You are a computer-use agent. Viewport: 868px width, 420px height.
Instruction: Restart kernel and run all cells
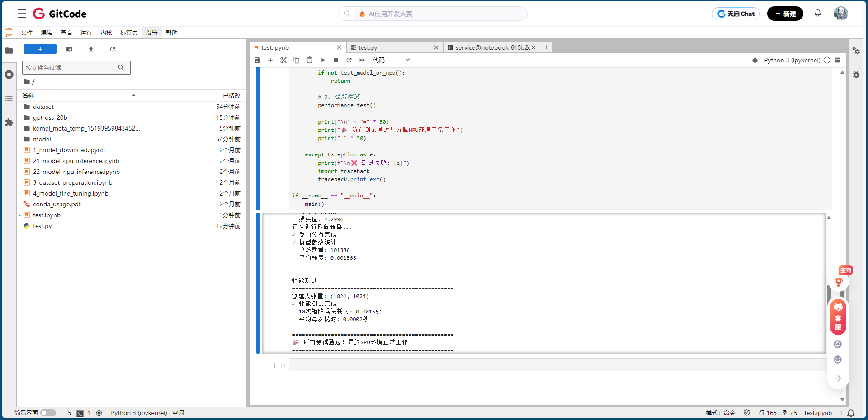coord(362,60)
